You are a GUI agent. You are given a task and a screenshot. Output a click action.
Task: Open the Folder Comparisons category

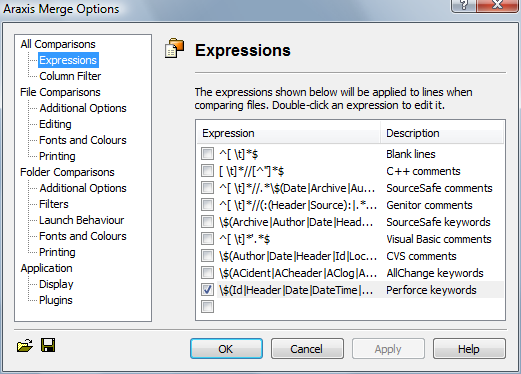67,172
